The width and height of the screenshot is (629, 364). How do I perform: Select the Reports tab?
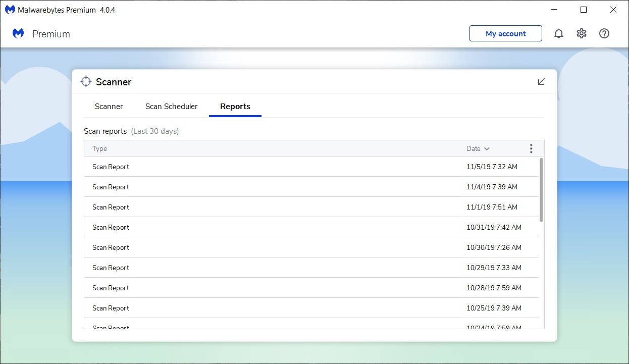pyautogui.click(x=235, y=107)
